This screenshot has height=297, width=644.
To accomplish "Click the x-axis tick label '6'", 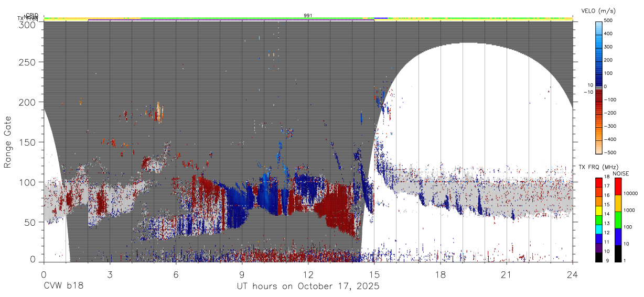I will coord(176,274).
